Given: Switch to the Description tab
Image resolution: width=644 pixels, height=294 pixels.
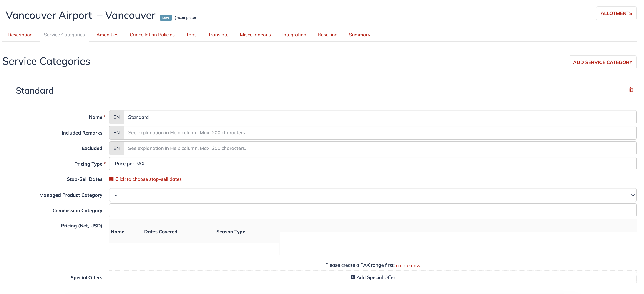Looking at the screenshot, I should 20,35.
